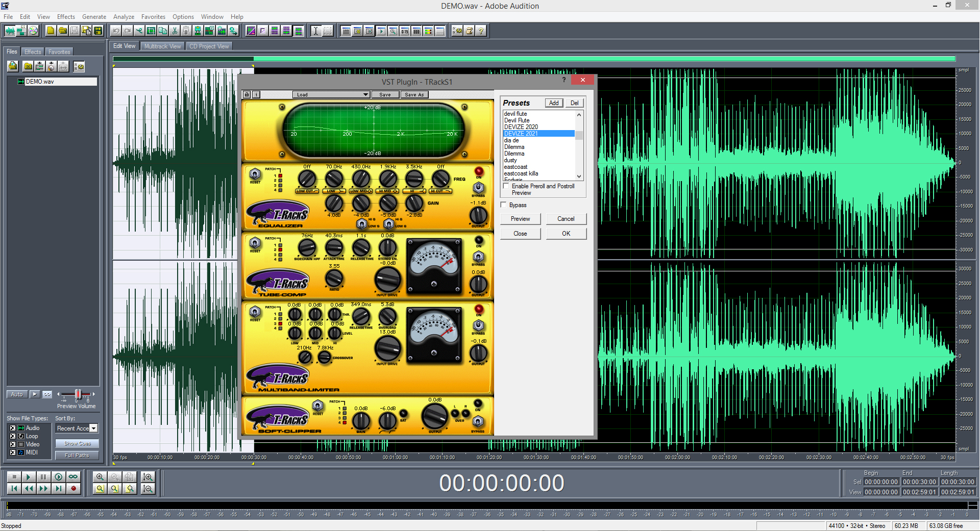Zoom in horizontally with magnifier icon
The height and width of the screenshot is (531, 980).
click(100, 477)
